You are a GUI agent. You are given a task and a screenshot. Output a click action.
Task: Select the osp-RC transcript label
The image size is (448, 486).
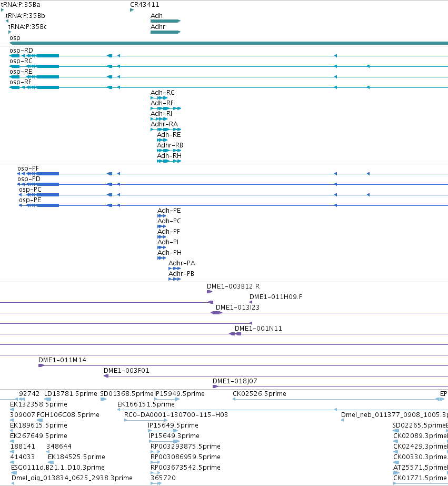click(x=21, y=61)
